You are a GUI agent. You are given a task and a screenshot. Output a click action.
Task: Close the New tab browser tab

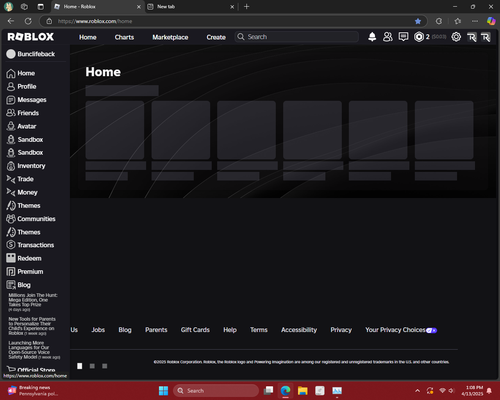(232, 7)
